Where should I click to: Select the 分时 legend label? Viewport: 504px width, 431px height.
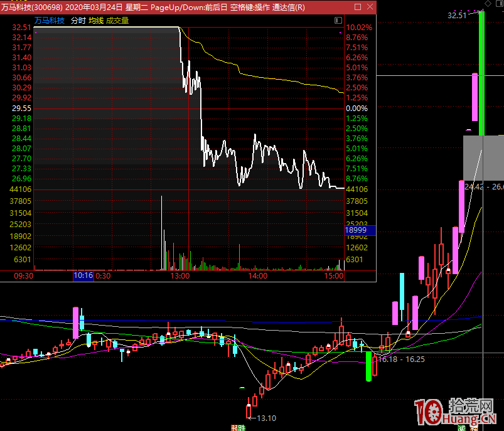click(78, 21)
